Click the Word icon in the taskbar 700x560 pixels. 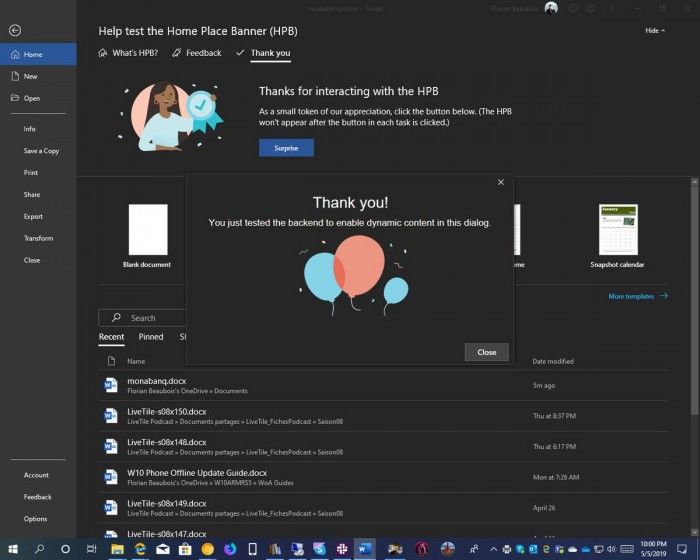365,549
